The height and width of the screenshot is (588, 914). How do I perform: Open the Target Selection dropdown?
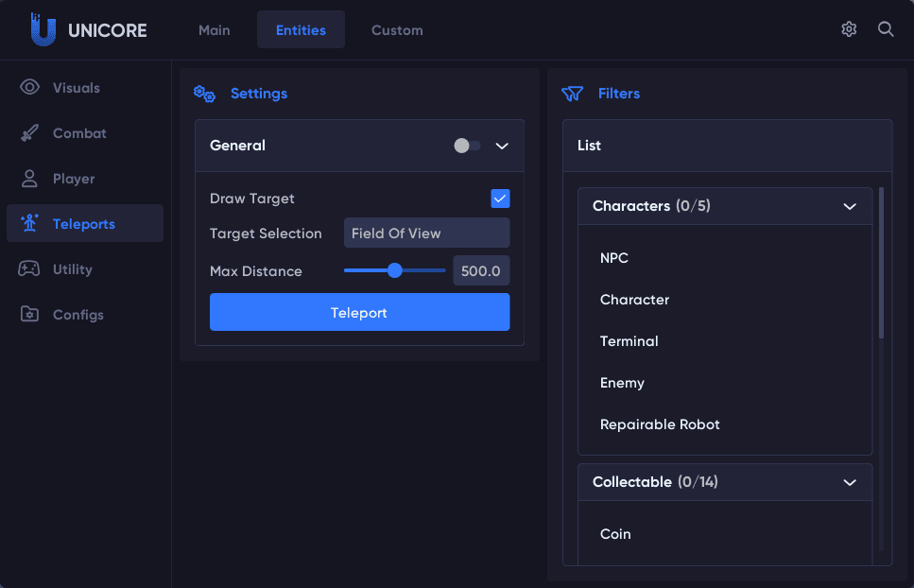click(x=426, y=233)
